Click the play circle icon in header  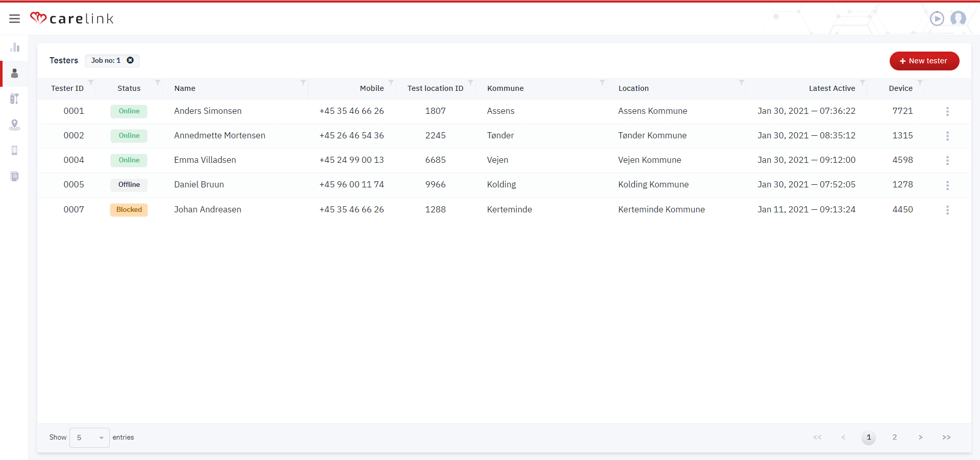coord(937,19)
